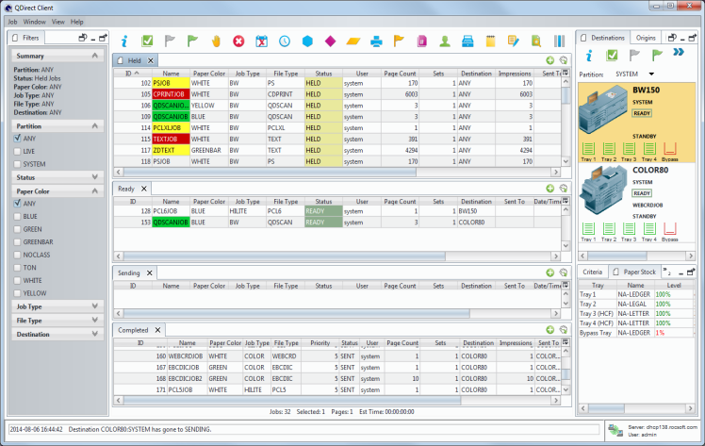This screenshot has width=705, height=446.
Task: Sort Held table by Page Count column
Action: (400, 73)
